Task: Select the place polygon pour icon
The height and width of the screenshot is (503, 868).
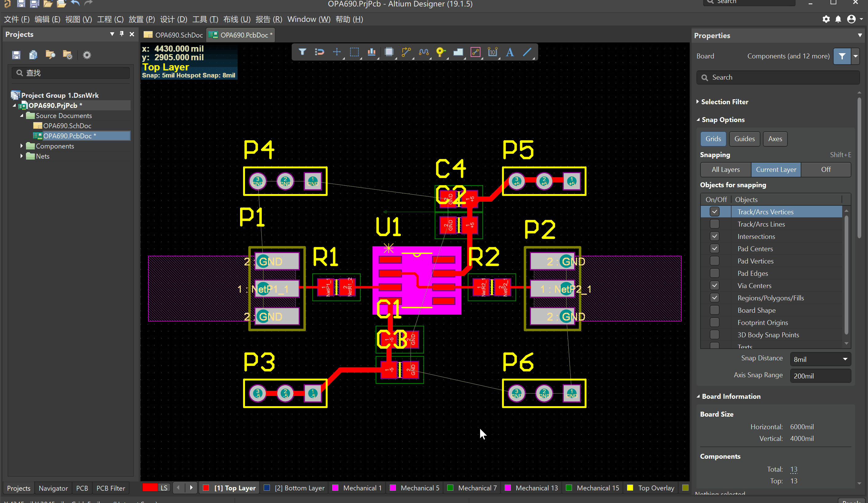Action: click(458, 52)
